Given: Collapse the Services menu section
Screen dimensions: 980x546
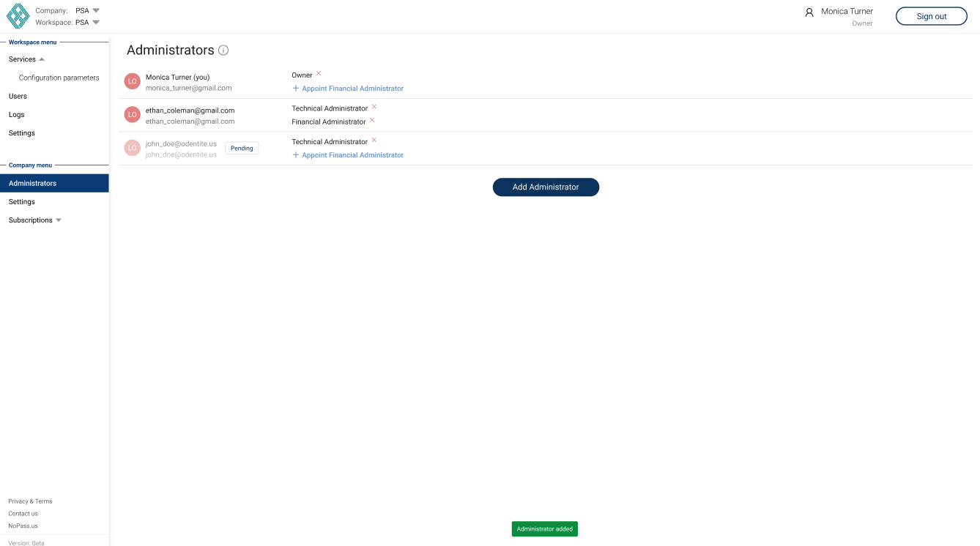Looking at the screenshot, I should coord(42,59).
